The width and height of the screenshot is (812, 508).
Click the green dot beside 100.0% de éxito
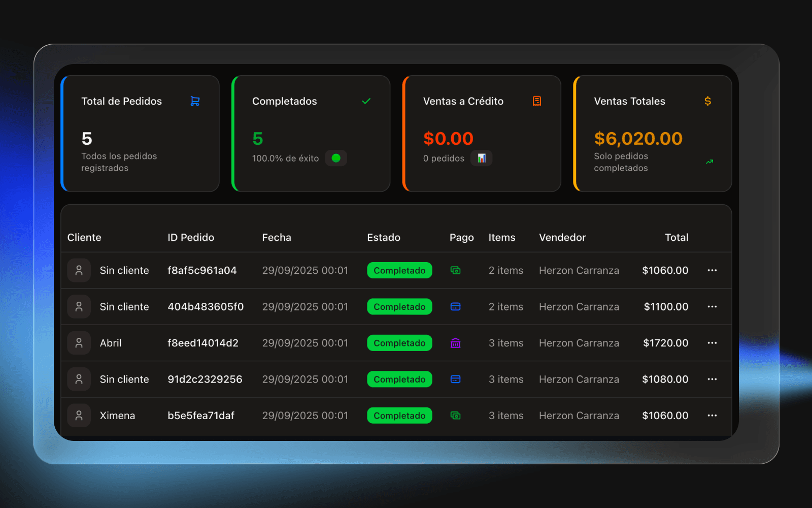pyautogui.click(x=336, y=158)
